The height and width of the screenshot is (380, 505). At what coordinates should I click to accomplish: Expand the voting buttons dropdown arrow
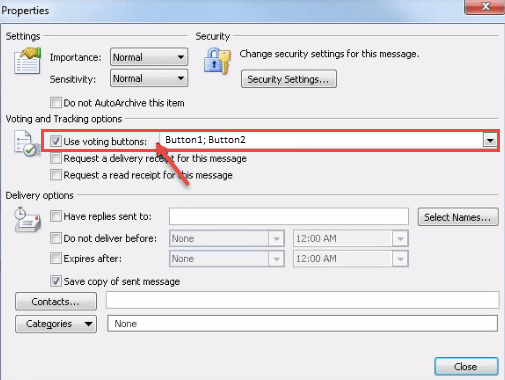490,140
